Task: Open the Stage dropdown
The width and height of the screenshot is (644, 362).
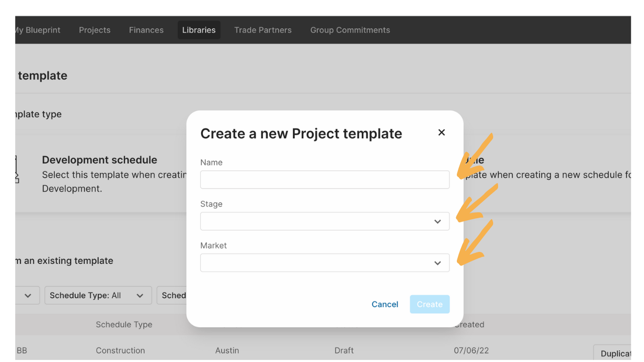Action: (x=325, y=221)
